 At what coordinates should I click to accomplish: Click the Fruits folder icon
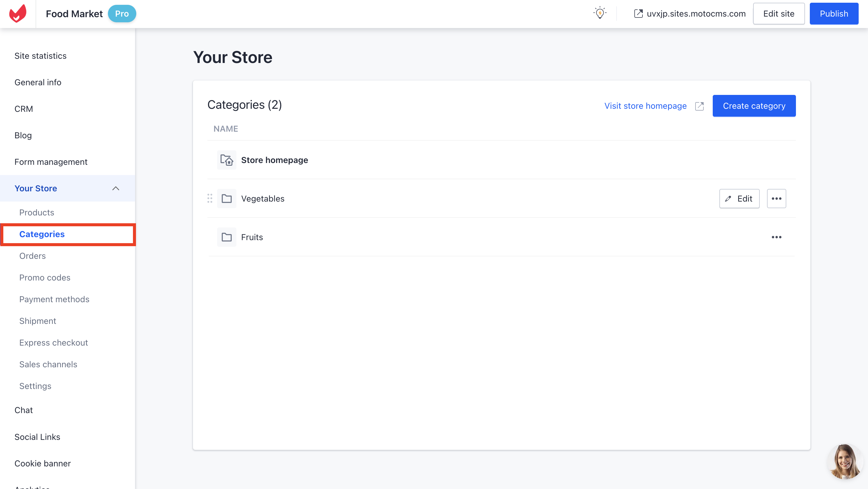tap(226, 237)
